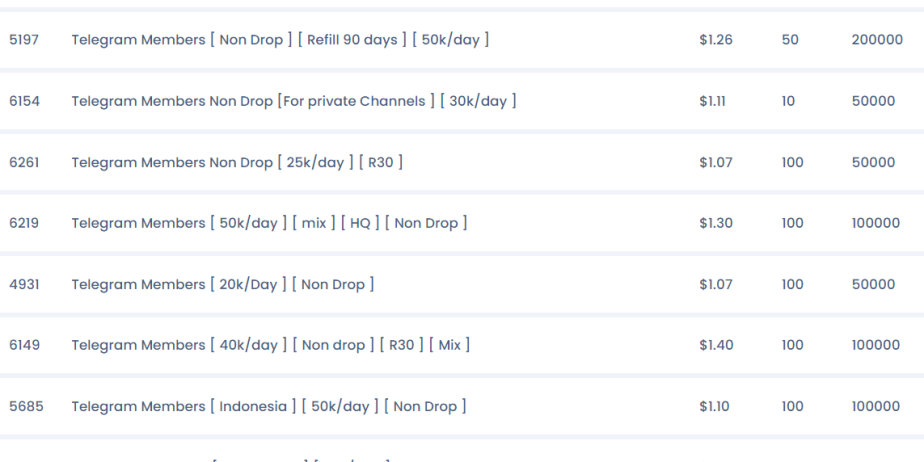This screenshot has width=924, height=462.
Task: Open the 40k/day R30 Mix service
Action: tap(270, 345)
